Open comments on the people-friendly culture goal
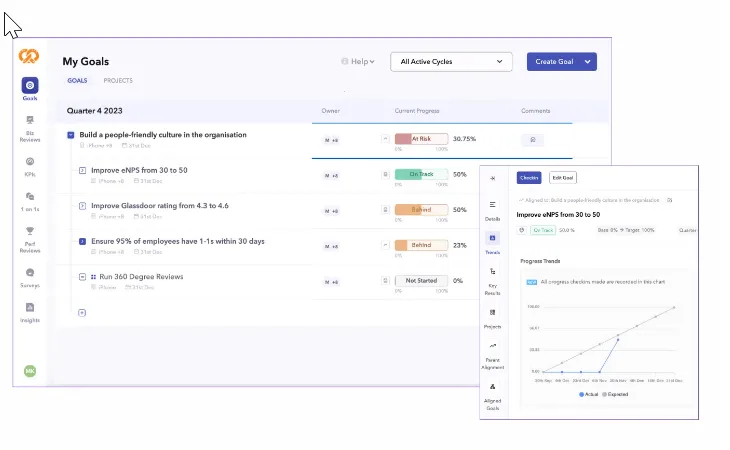 tap(533, 140)
